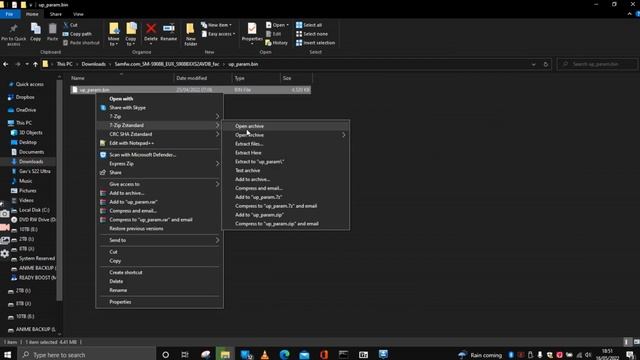Choose Create shortcut in context menu

click(x=159, y=272)
